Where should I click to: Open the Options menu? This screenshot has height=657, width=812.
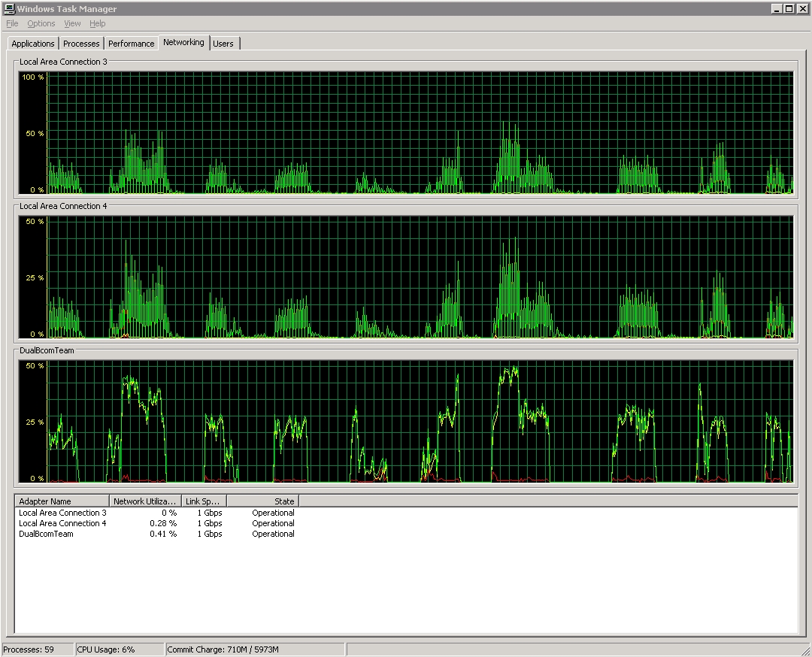[x=41, y=23]
